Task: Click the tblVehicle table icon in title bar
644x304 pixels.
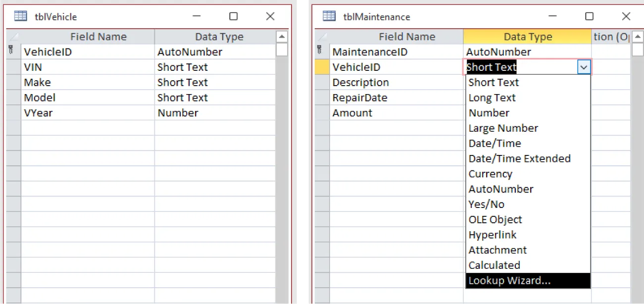Action: pos(20,16)
